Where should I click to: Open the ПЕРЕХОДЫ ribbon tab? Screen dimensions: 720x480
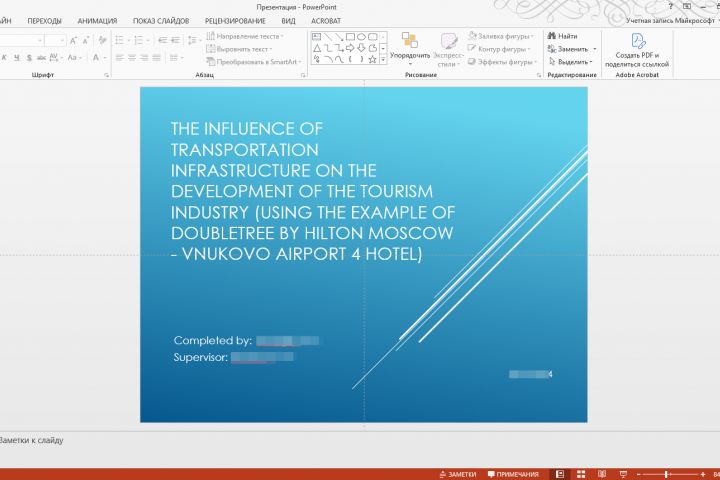tap(44, 21)
